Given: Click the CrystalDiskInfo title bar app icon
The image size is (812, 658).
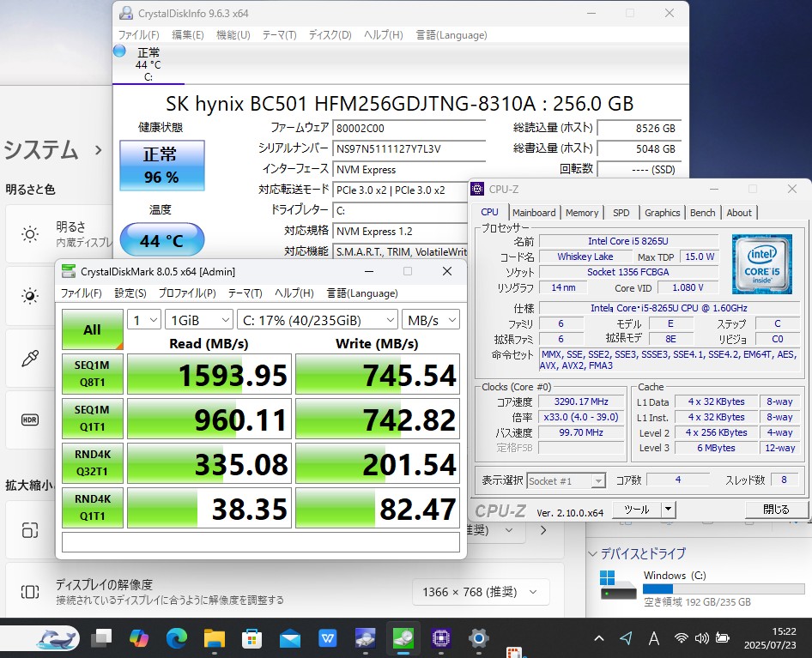Looking at the screenshot, I should 126,13.
